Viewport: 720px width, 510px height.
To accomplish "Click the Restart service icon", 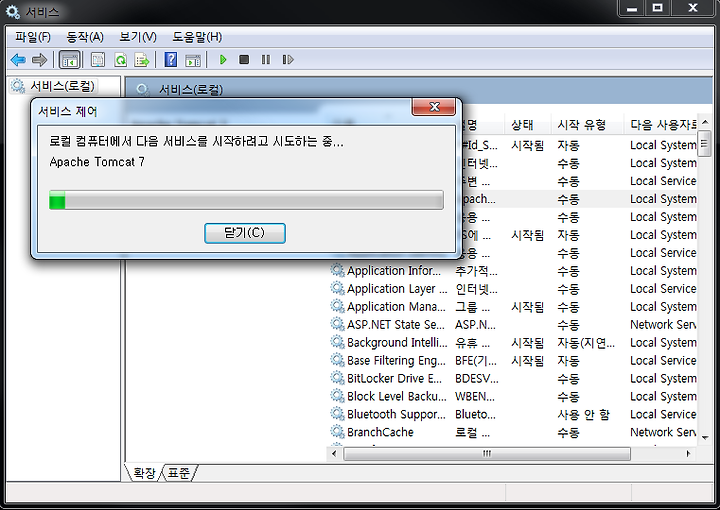I will pos(288,60).
